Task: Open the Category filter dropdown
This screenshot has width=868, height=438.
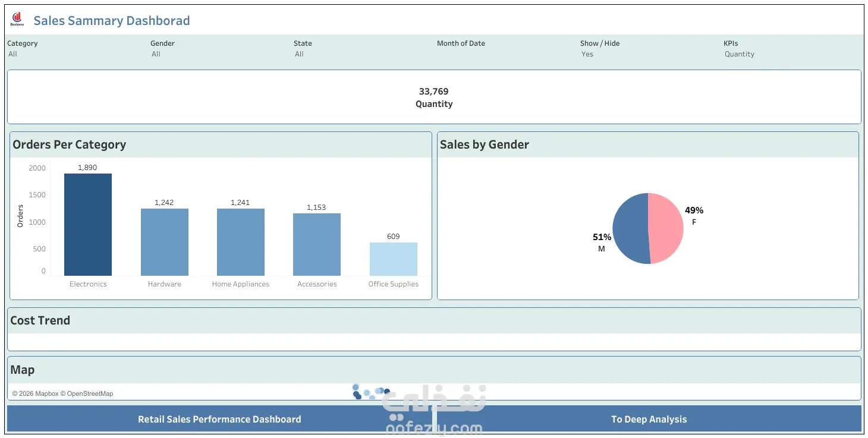Action: click(75, 54)
